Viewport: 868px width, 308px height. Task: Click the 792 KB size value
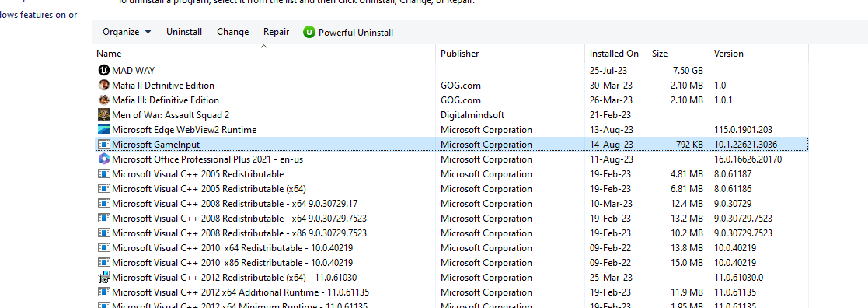tap(689, 145)
